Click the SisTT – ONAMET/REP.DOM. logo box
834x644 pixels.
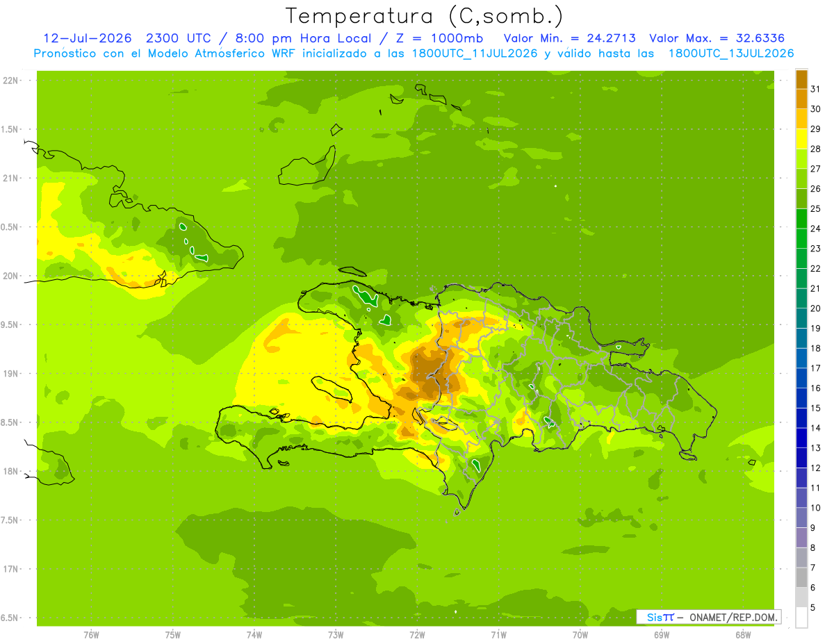708,617
